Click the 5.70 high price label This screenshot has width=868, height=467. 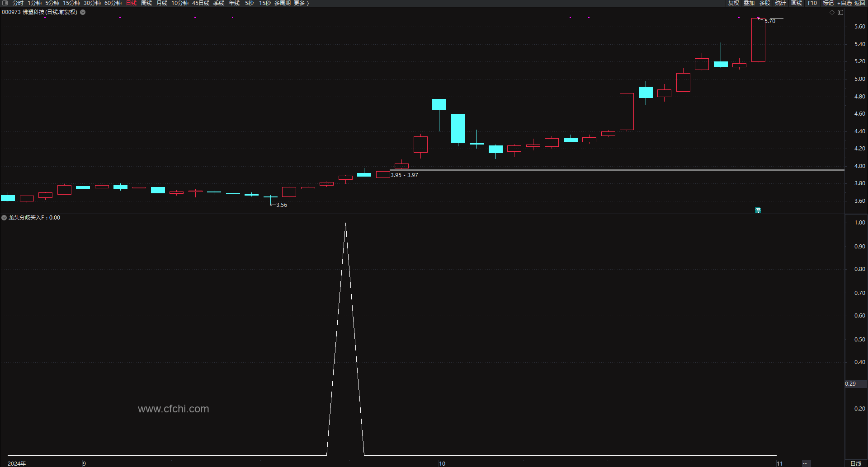(x=770, y=21)
